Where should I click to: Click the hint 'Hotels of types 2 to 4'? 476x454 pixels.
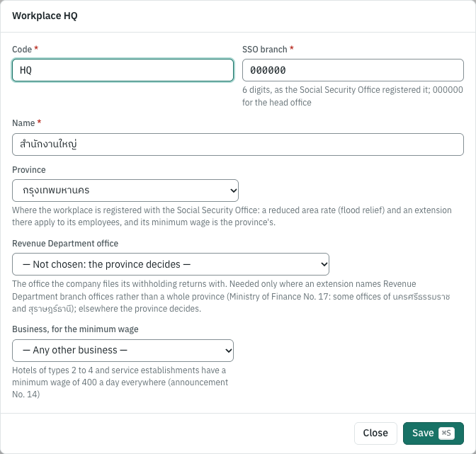[120, 382]
